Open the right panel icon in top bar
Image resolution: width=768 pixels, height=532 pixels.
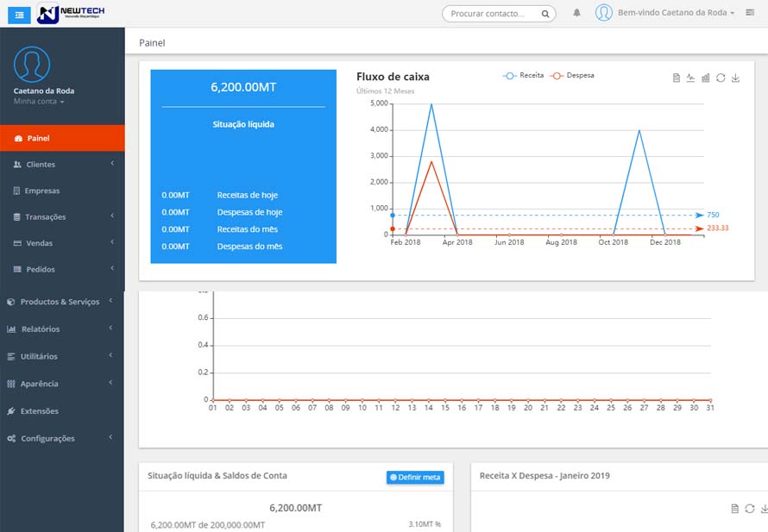(750, 13)
